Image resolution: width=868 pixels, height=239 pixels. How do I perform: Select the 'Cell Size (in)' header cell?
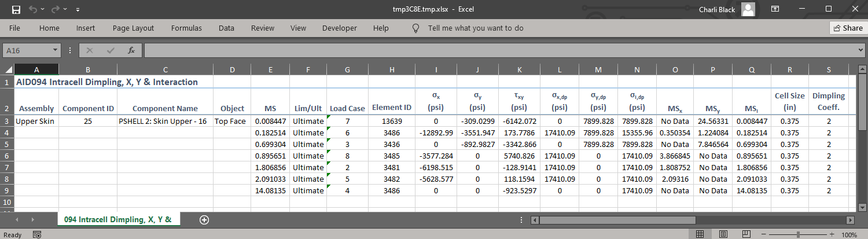pos(790,102)
